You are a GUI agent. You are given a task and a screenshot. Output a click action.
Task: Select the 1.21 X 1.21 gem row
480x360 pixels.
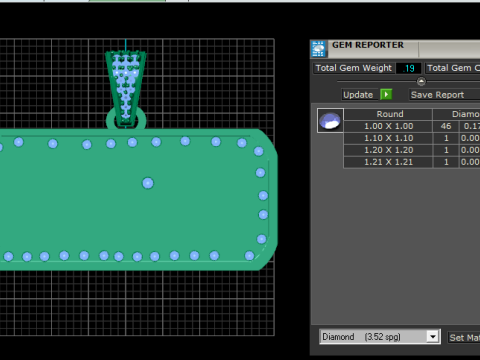(412, 162)
